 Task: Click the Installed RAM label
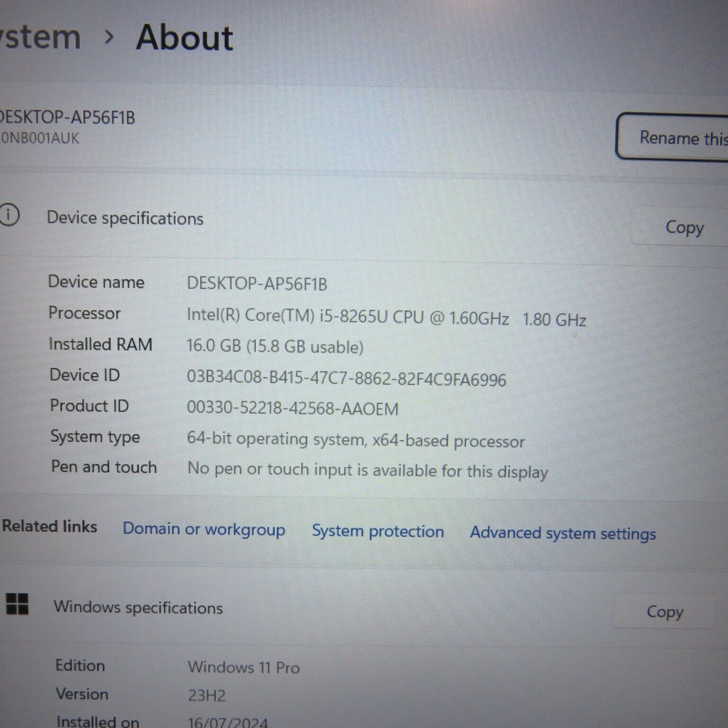pyautogui.click(x=100, y=345)
